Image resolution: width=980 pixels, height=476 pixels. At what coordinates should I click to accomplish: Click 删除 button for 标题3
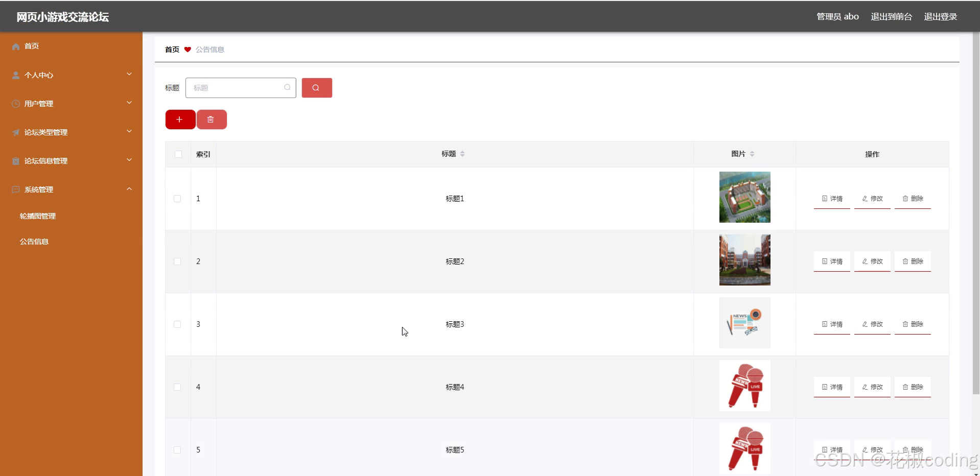coord(913,324)
